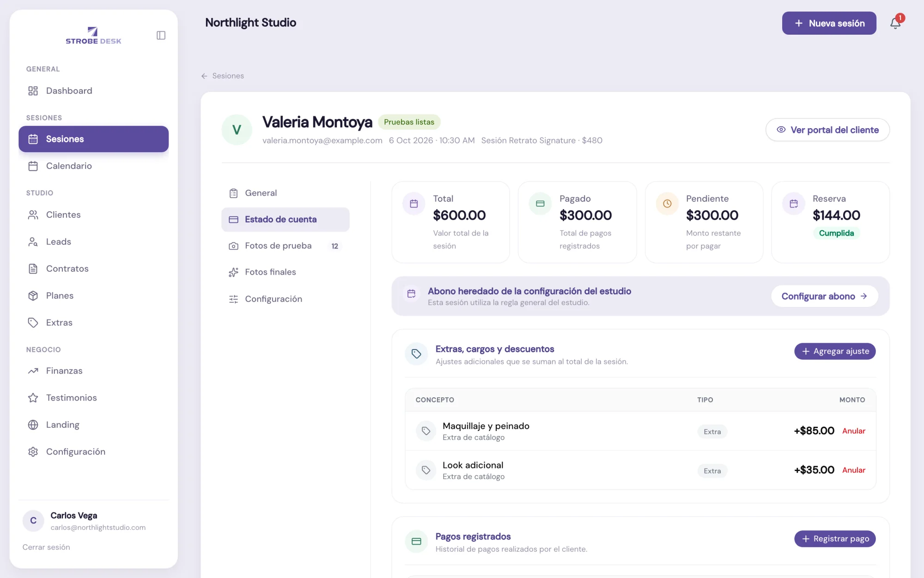Click the Valeria Montoya avatar circle
The height and width of the screenshot is (578, 924).
(237, 130)
